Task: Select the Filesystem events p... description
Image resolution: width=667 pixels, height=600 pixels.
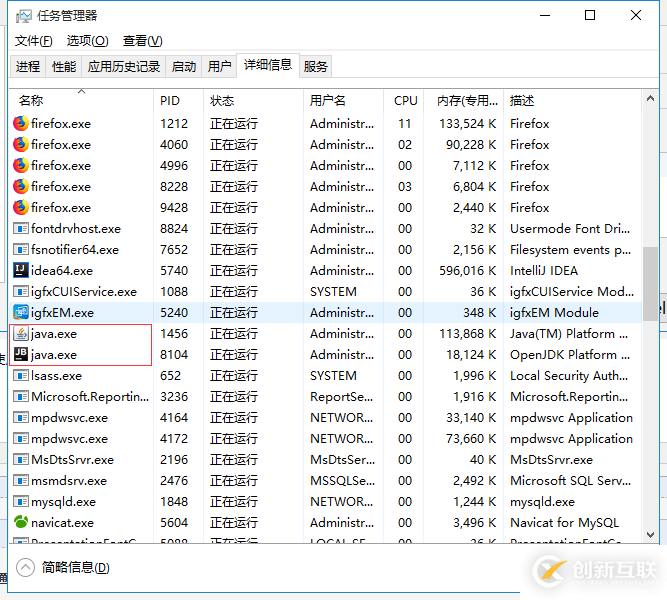Action: 570,250
